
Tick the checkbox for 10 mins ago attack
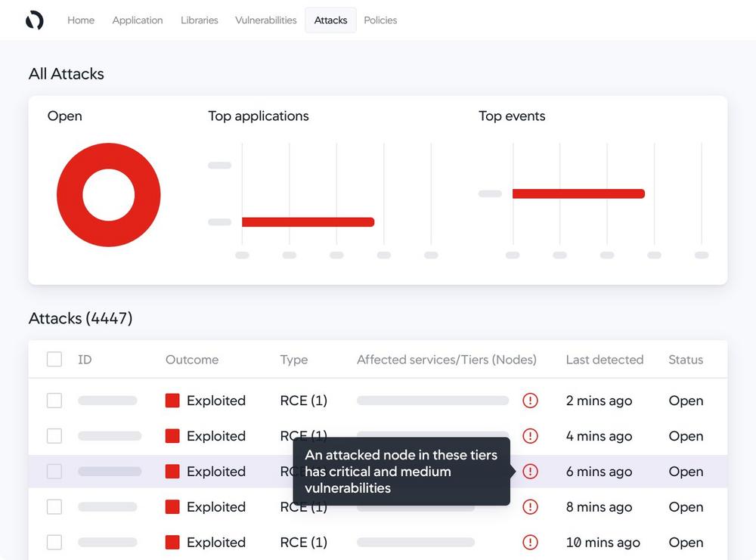pos(54,543)
